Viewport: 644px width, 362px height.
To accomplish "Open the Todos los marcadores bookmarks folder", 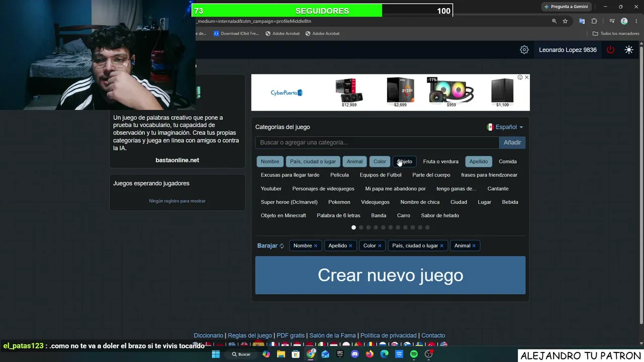I will click(x=616, y=34).
